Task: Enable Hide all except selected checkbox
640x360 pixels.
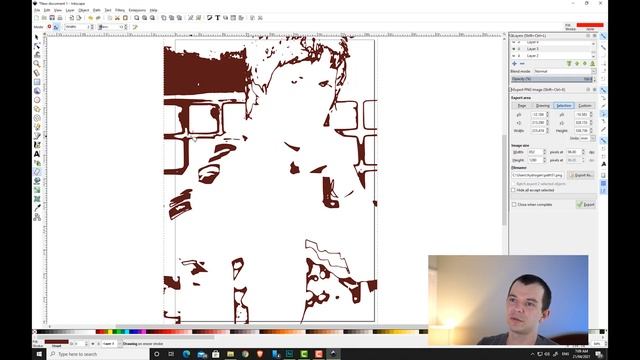Action: pos(513,190)
